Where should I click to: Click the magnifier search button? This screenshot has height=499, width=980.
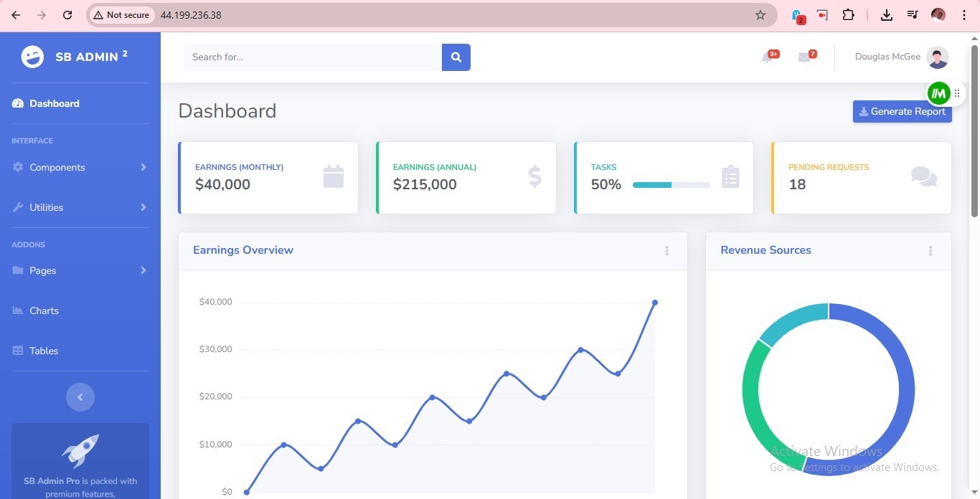click(456, 57)
